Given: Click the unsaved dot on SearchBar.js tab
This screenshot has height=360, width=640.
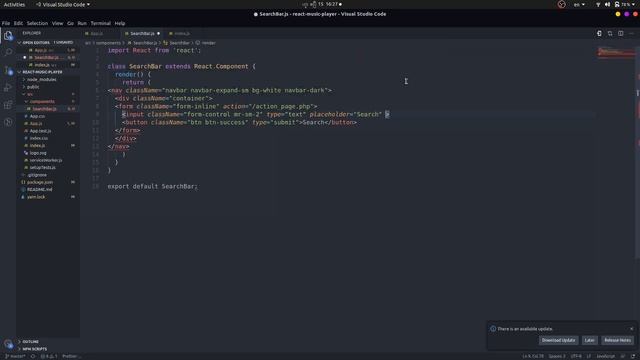Looking at the screenshot, I should (158, 33).
